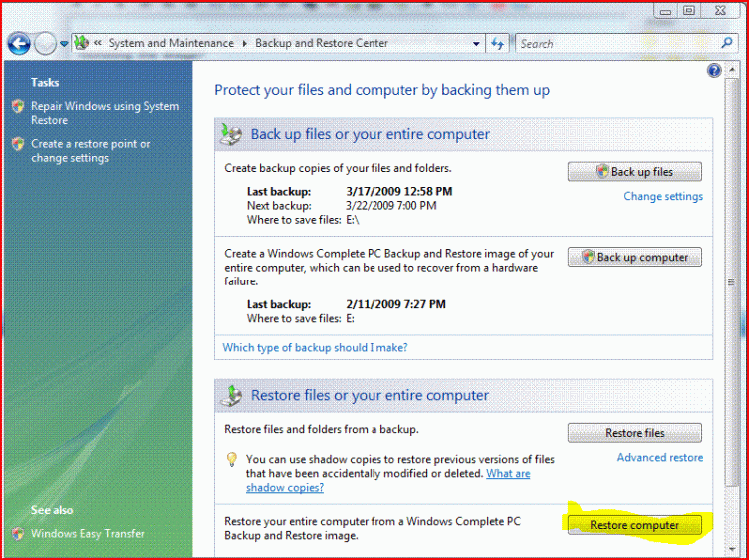Click the Back navigation arrow button
The height and width of the screenshot is (560, 749).
tap(19, 44)
